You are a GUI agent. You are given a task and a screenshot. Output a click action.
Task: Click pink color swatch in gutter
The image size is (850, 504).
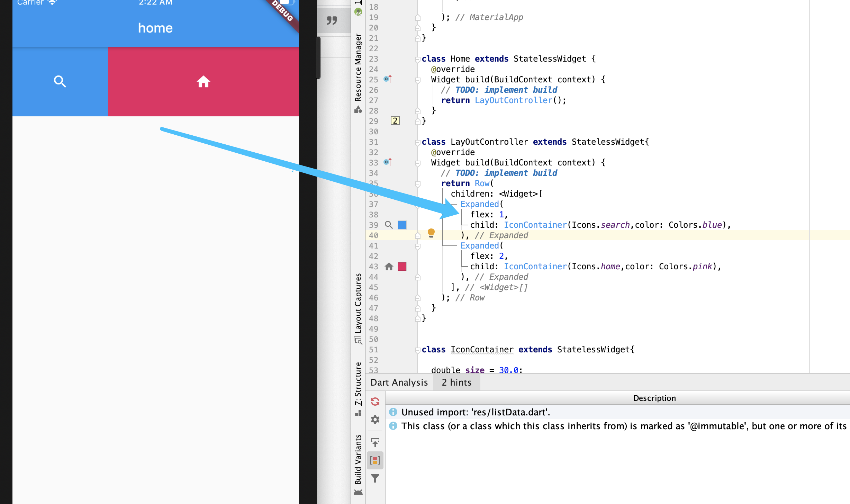402,267
